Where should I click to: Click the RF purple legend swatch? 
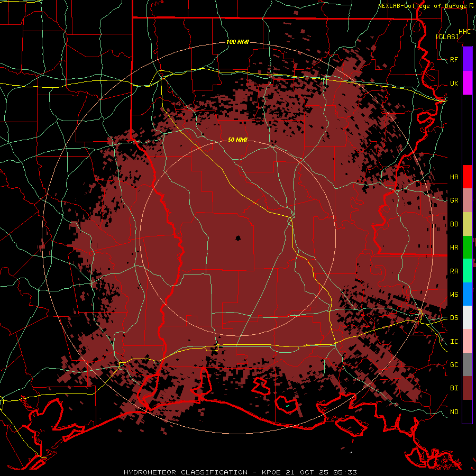click(x=467, y=59)
